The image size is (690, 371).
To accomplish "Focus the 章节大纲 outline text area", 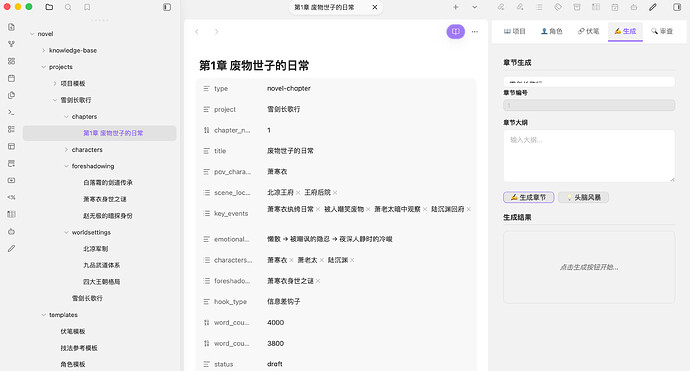I will pyautogui.click(x=589, y=156).
